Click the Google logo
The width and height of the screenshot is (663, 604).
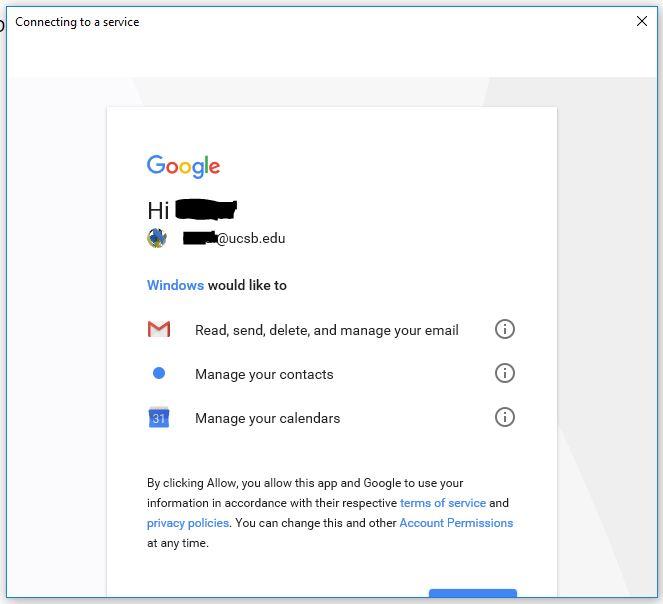pyautogui.click(x=183, y=166)
